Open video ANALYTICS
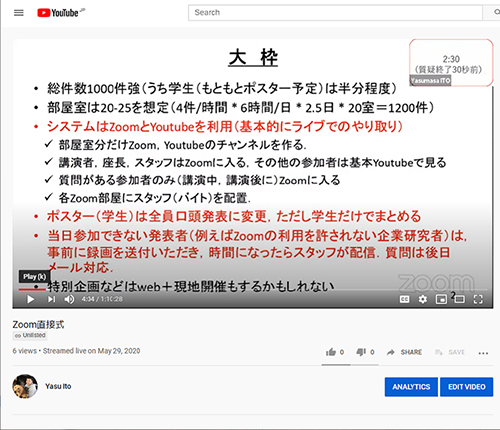 click(411, 387)
